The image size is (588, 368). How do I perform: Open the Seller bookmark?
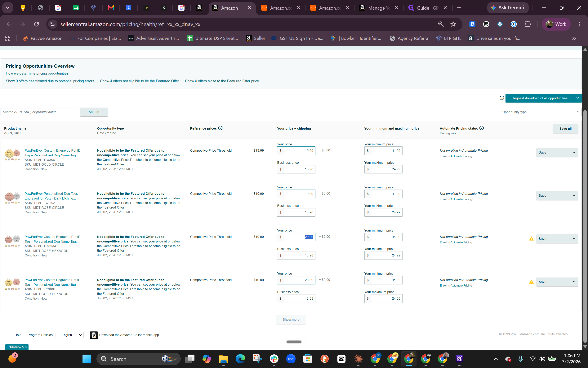(x=255, y=38)
